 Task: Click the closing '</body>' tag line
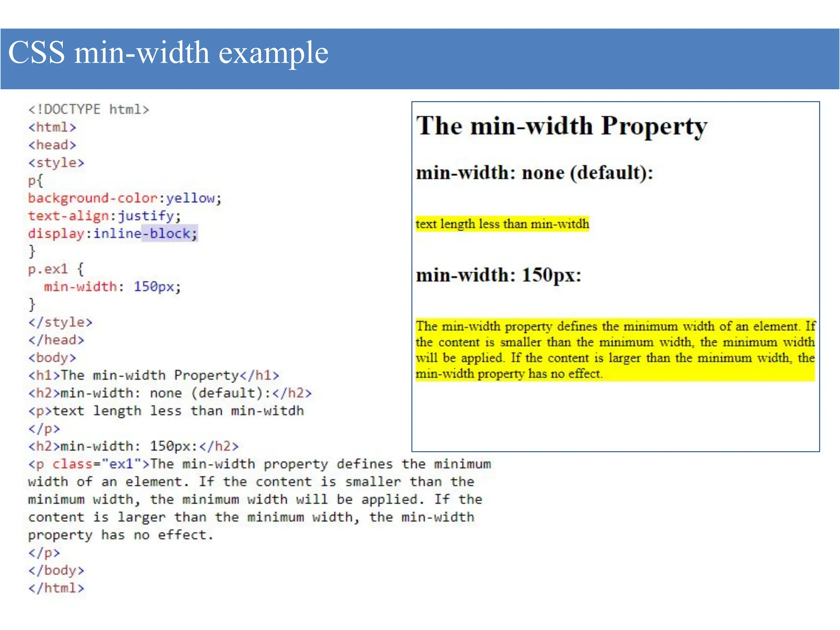tap(56, 570)
